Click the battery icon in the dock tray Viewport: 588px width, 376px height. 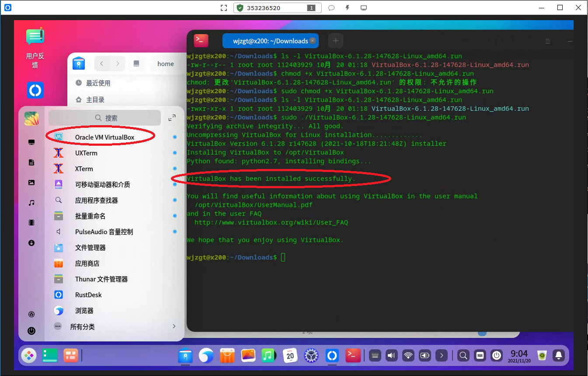click(424, 355)
